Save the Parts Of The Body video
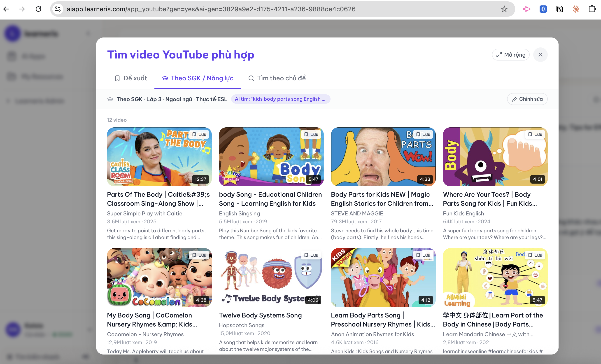The image size is (601, 364). coord(199,134)
